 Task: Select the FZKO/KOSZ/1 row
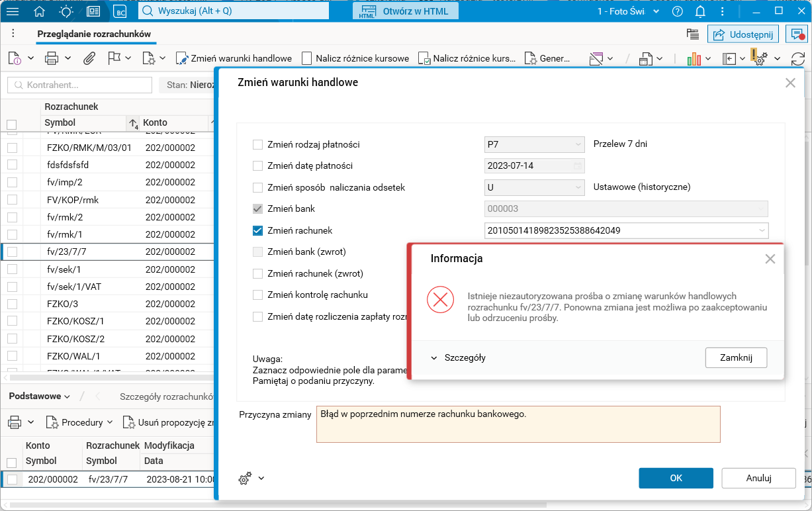(x=107, y=321)
